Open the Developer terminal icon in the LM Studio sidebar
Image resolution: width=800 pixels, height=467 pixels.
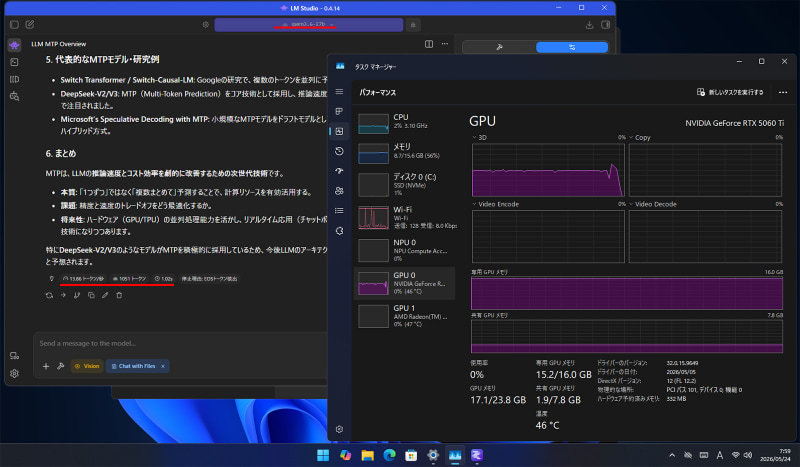click(x=14, y=62)
